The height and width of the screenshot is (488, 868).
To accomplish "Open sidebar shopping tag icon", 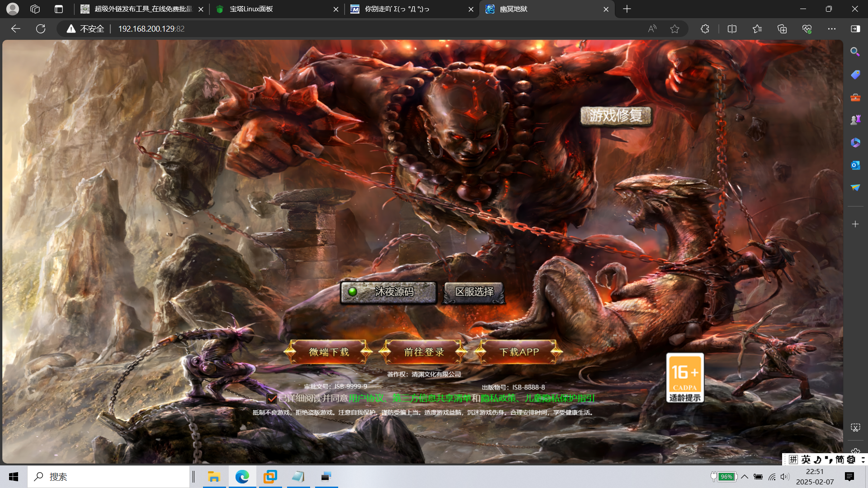I will tap(855, 75).
